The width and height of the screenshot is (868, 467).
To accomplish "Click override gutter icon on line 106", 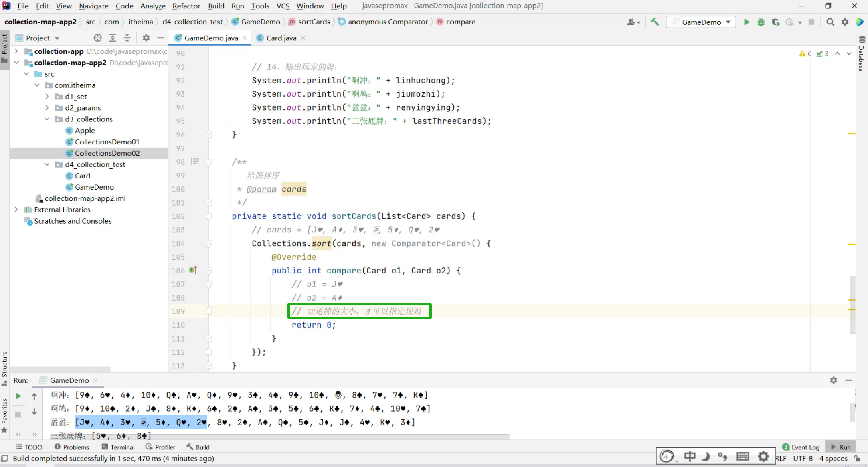I will pos(193,270).
